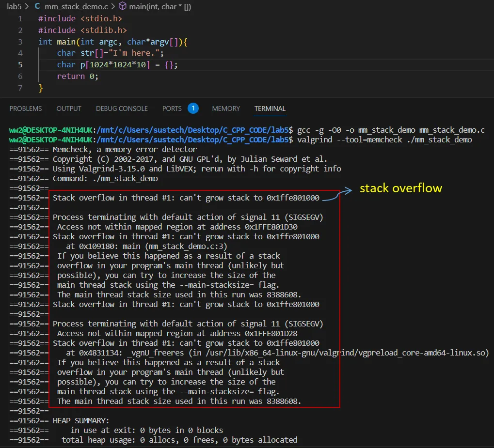Click the yellow stack overflow annotation text
The image size is (494, 448).
coord(400,188)
